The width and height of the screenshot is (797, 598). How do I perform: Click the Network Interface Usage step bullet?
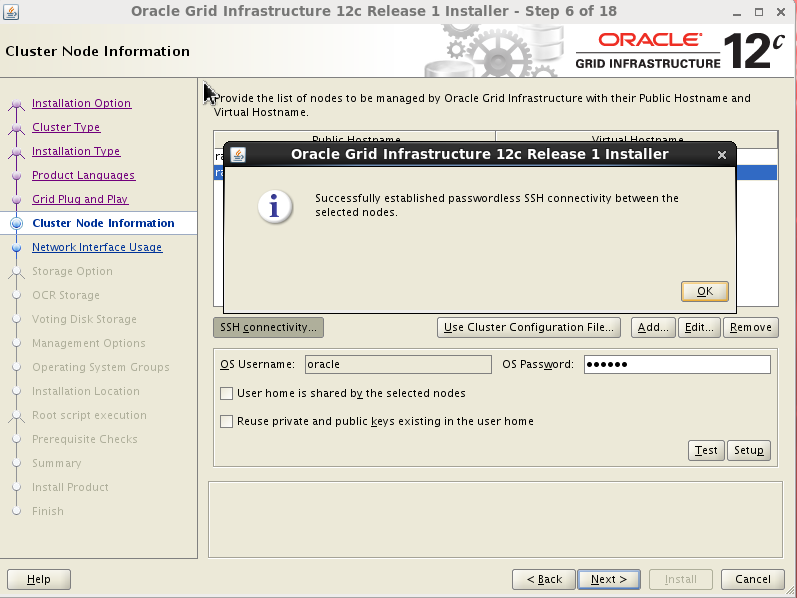16,248
